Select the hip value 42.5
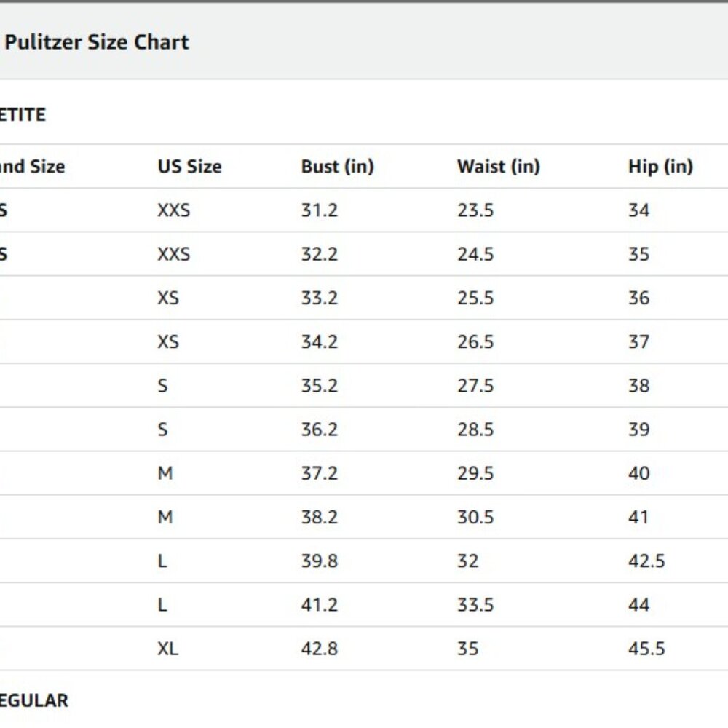Screen dimensions: 728x728 coord(646,561)
